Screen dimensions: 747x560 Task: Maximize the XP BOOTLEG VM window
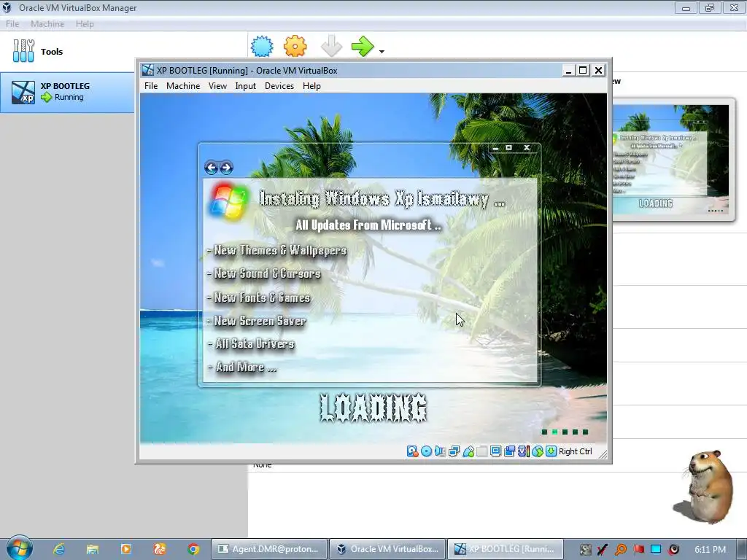coord(583,71)
